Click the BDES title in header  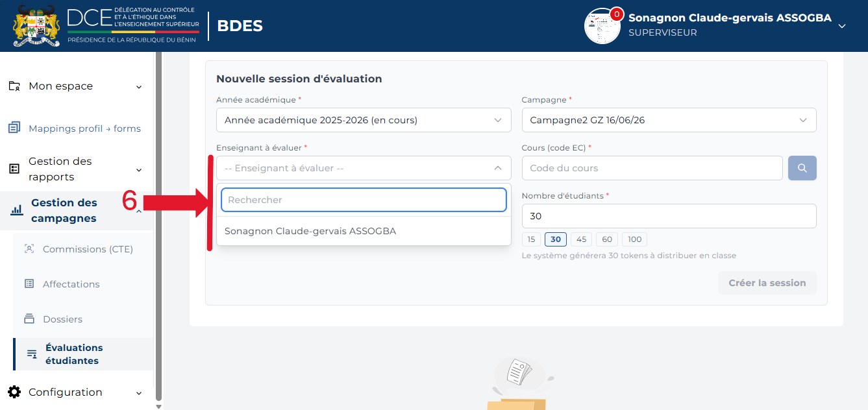point(240,26)
